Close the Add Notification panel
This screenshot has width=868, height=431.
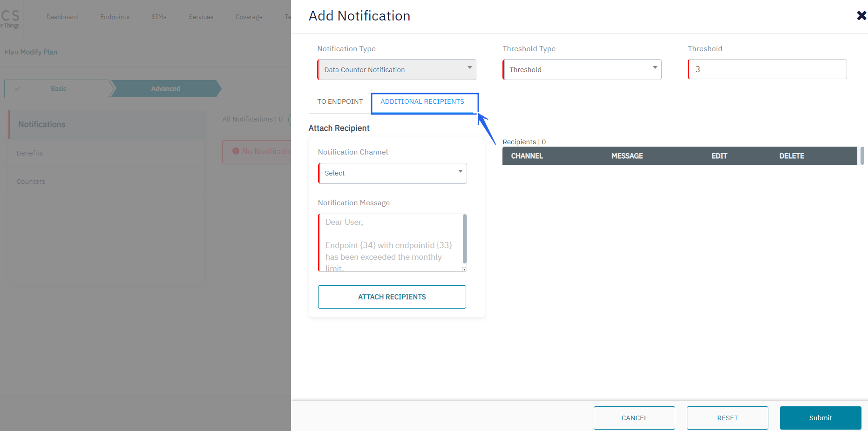coord(861,16)
